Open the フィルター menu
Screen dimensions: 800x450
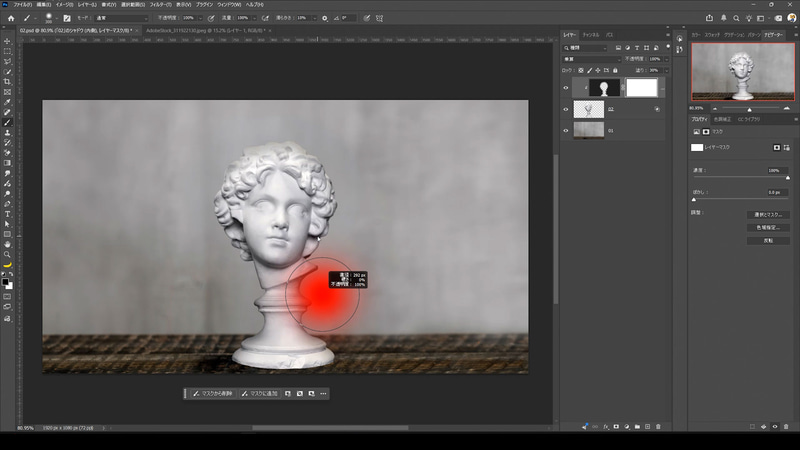click(x=160, y=5)
